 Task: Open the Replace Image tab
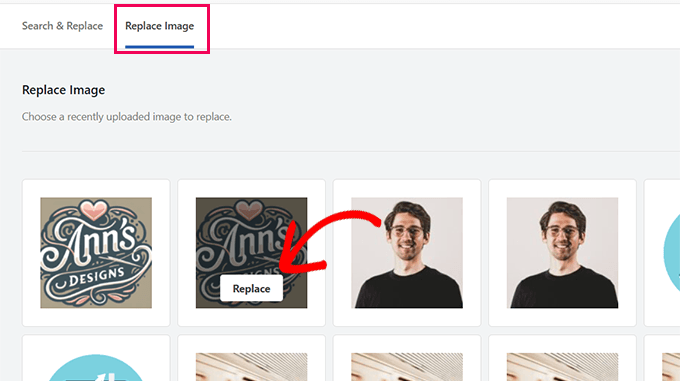[160, 26]
